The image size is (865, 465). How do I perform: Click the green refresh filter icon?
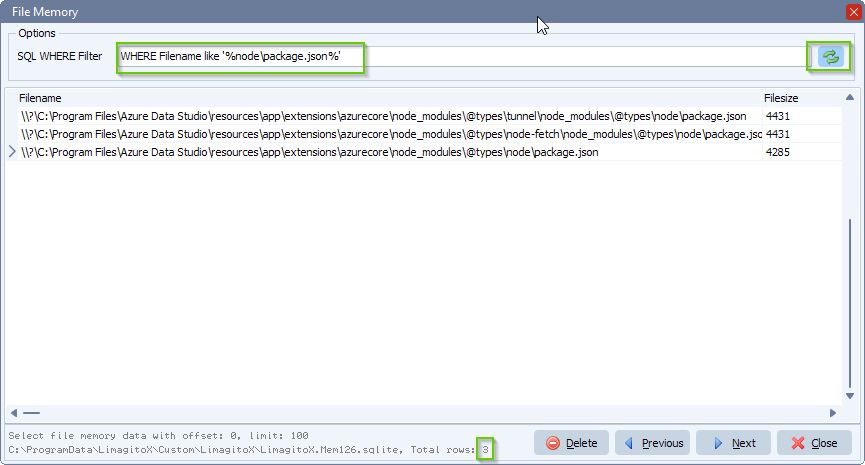tap(830, 56)
